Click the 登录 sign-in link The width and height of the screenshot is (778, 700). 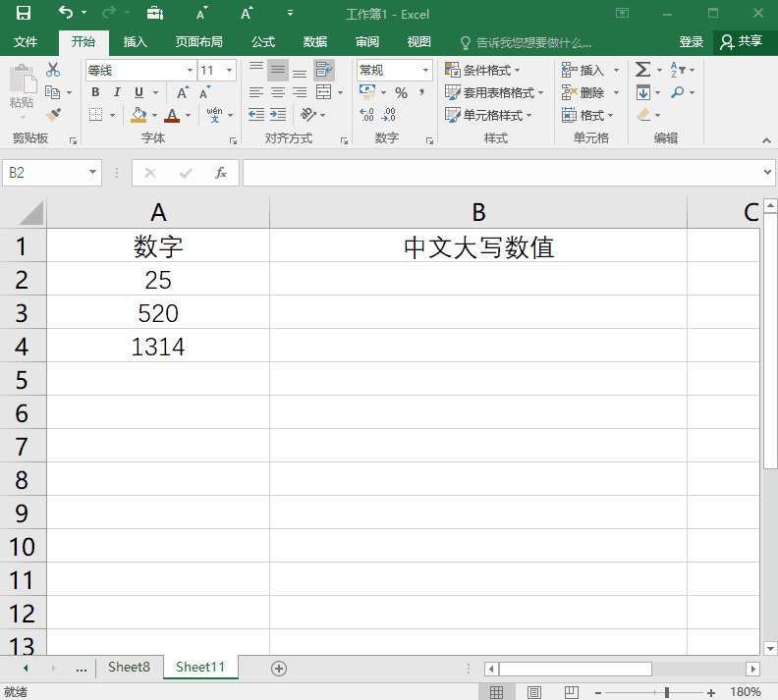[692, 42]
